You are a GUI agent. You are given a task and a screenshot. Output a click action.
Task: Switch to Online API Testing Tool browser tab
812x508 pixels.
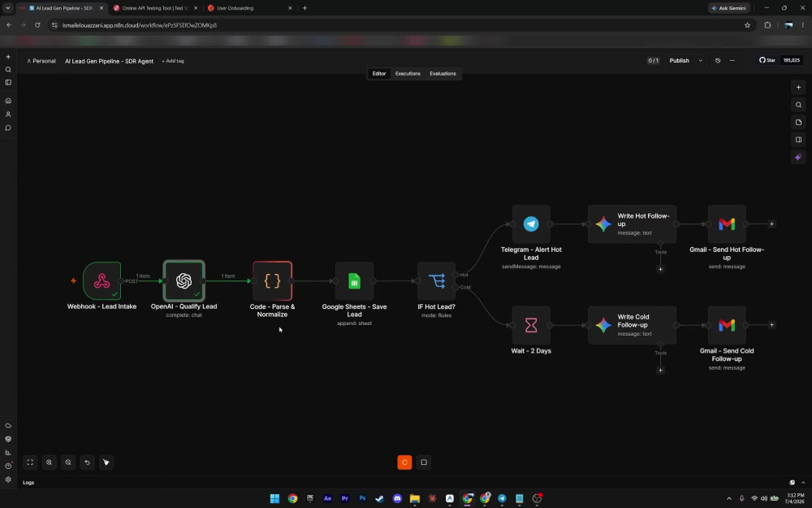(x=154, y=8)
